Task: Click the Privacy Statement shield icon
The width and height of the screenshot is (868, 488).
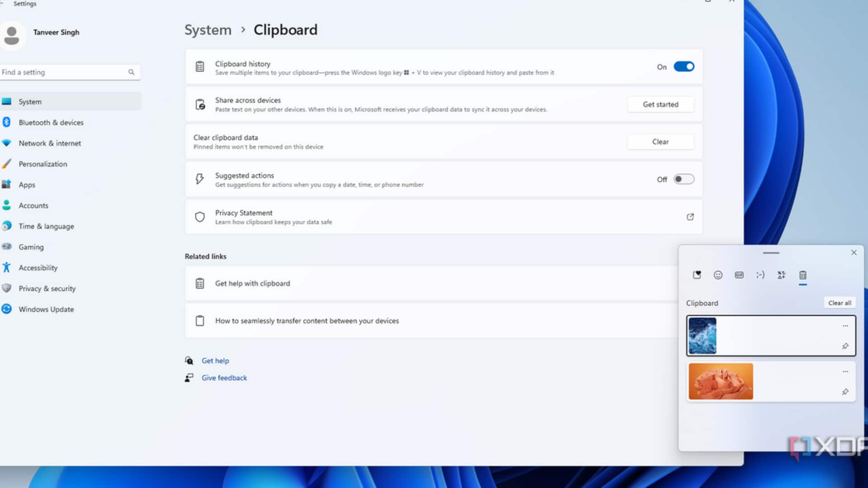Action: [200, 217]
